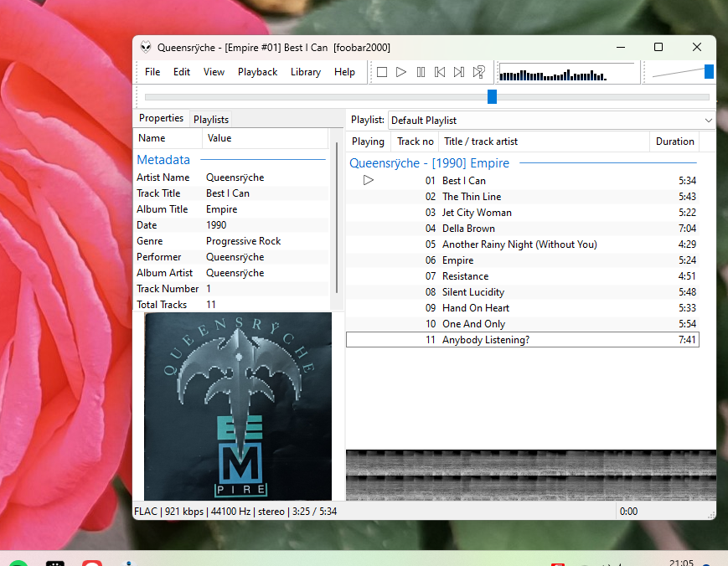Open the Playback menu
The height and width of the screenshot is (566, 728).
257,72
